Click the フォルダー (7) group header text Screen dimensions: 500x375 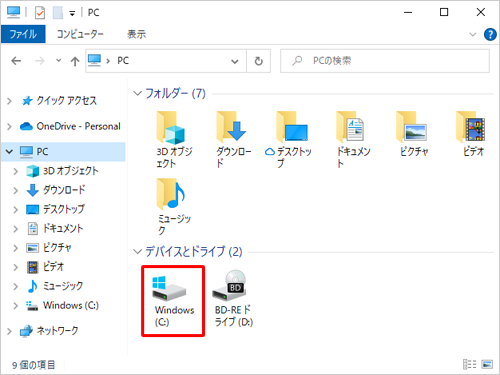point(175,93)
